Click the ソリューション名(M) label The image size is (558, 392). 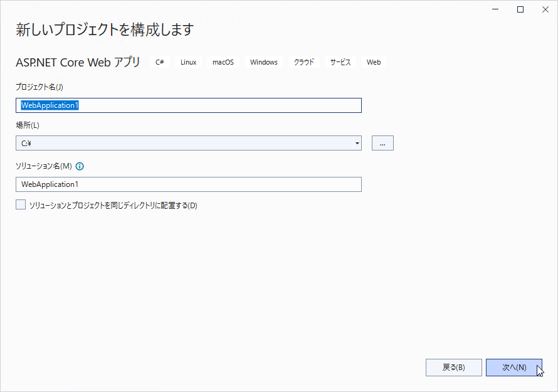pyautogui.click(x=44, y=166)
